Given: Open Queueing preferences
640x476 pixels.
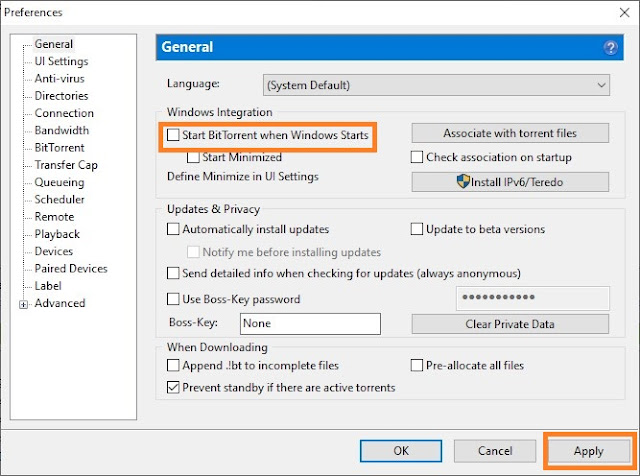Looking at the screenshot, I should point(60,182).
